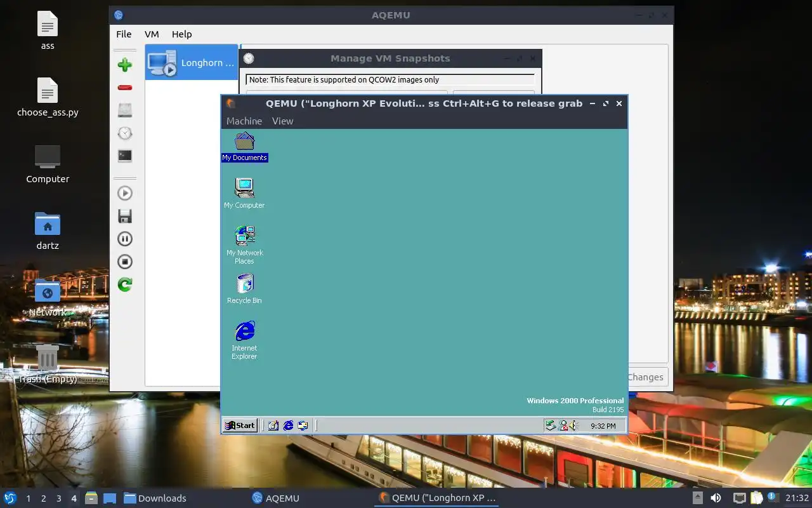Image resolution: width=812 pixels, height=508 pixels.
Task: Click the floppy save VM state icon
Action: 125,216
